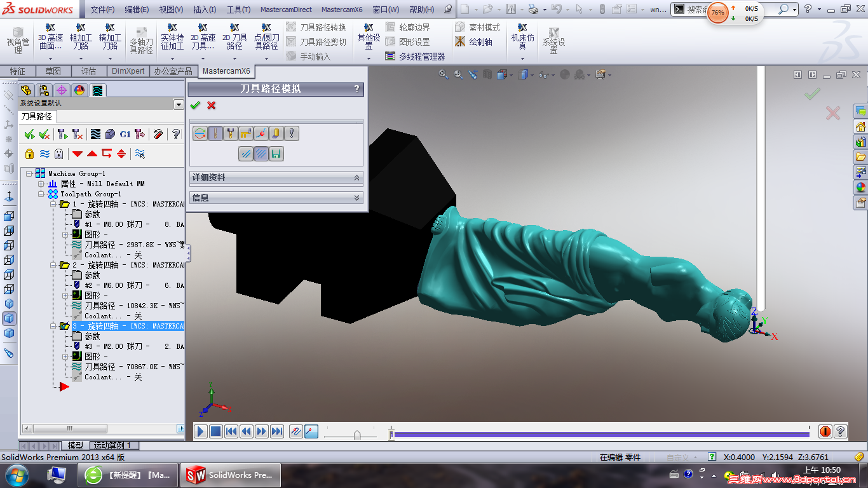This screenshot has width=868, height=488.
Task: Step back one move in simulation
Action: point(247,431)
